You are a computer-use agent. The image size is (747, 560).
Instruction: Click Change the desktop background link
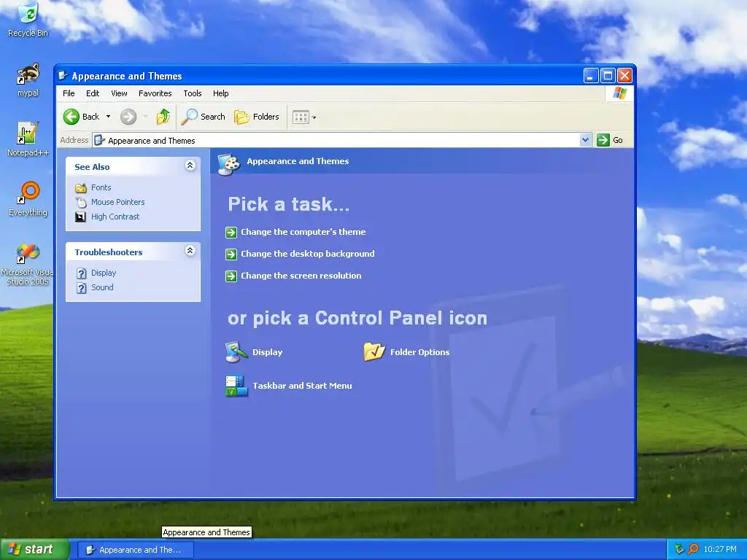tap(308, 254)
